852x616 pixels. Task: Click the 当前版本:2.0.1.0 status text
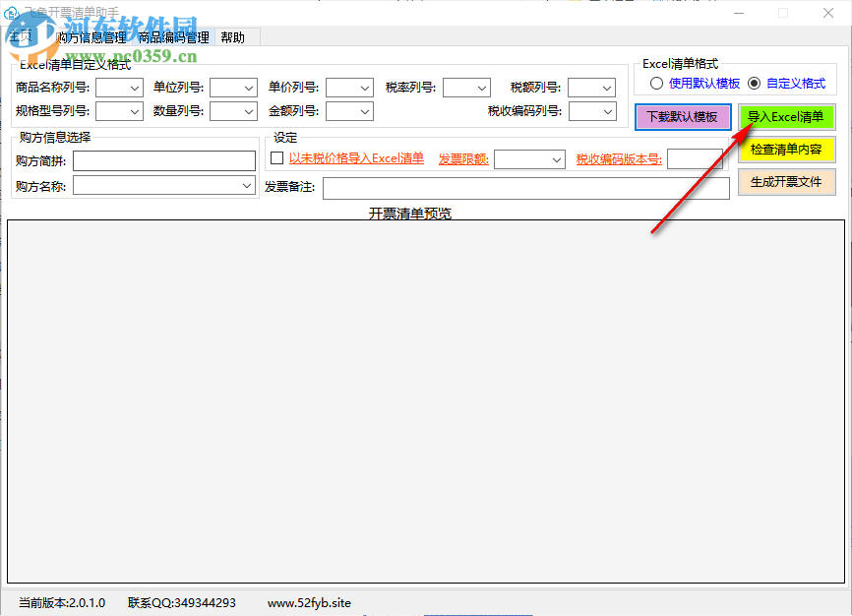(x=62, y=603)
